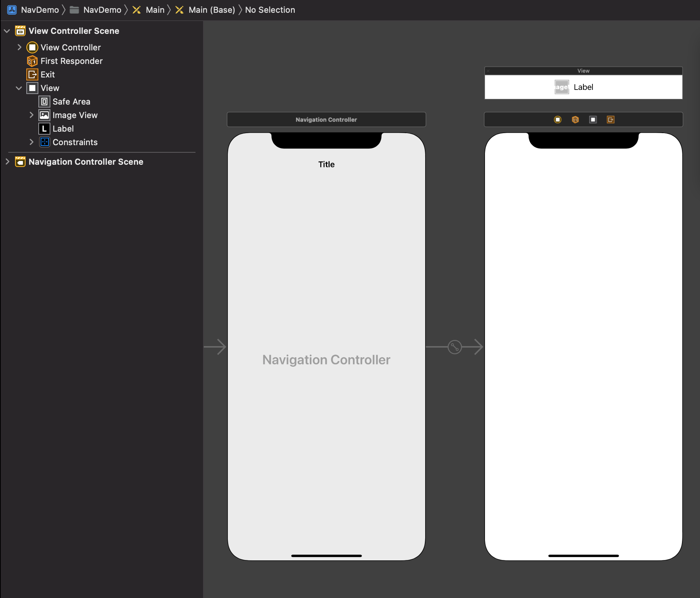
Task: Click the floating View panel title
Action: point(583,71)
